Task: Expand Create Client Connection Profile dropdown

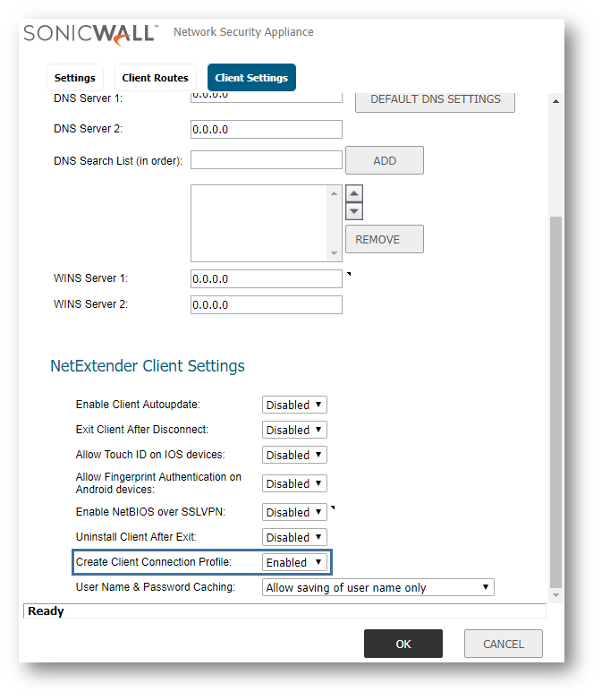Action: [x=294, y=562]
